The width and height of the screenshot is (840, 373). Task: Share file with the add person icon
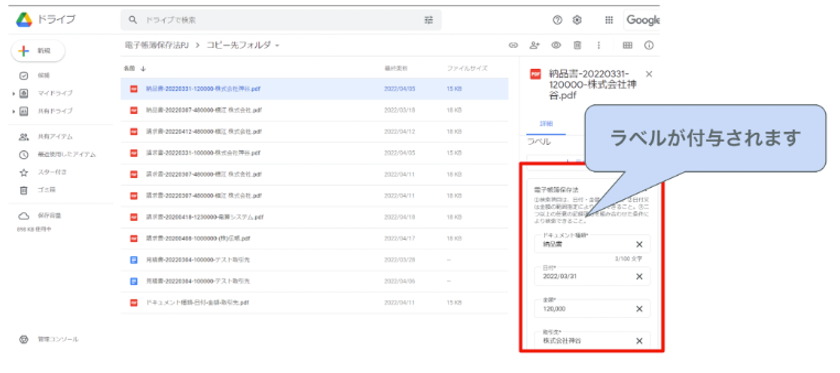[534, 46]
